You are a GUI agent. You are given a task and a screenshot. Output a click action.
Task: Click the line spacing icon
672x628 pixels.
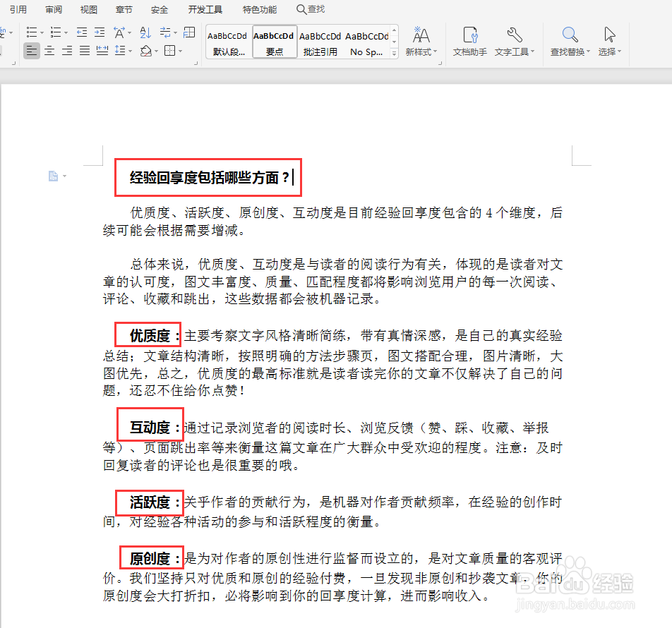(119, 51)
